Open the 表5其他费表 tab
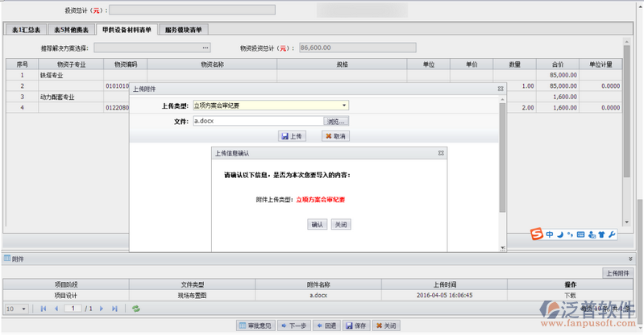This screenshot has height=336, width=644. pos(70,30)
